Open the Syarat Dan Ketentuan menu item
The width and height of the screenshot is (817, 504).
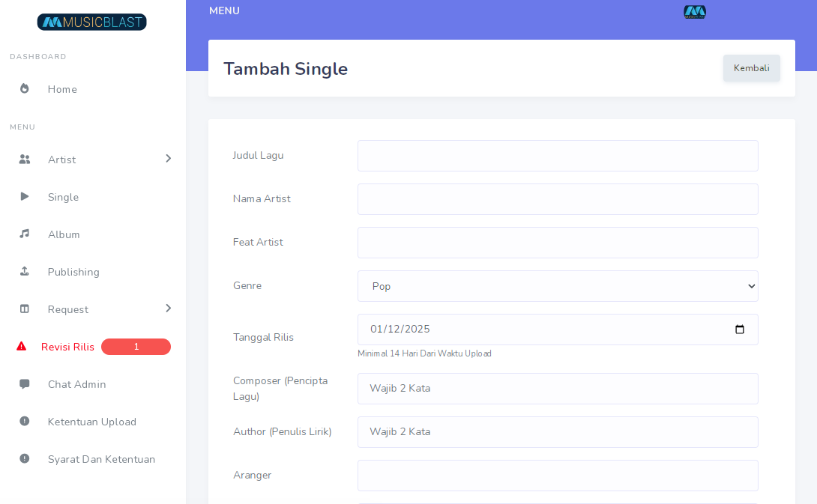[x=101, y=459]
